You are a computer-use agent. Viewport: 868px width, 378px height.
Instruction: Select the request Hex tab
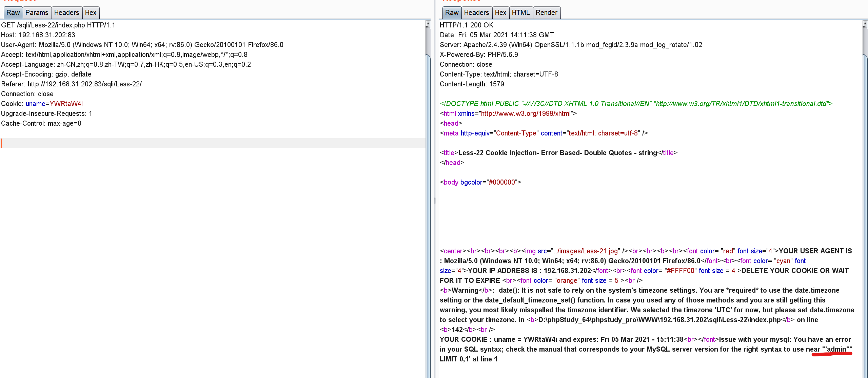(91, 13)
